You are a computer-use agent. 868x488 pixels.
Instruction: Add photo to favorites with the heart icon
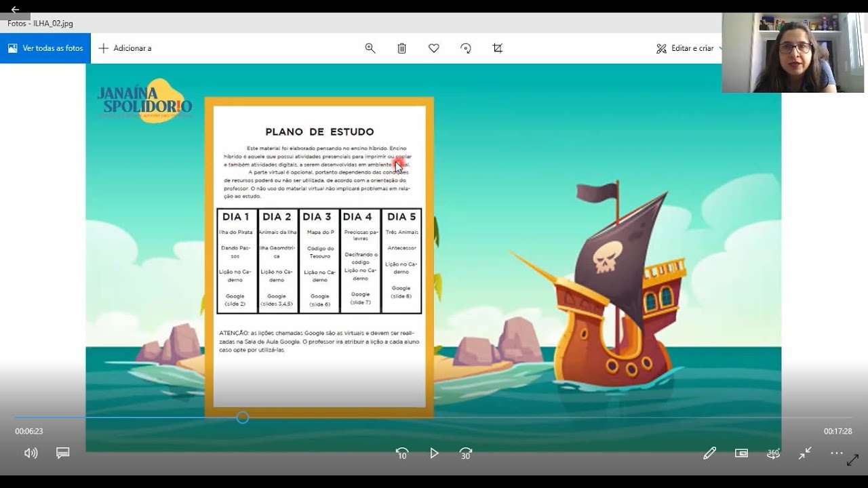(x=434, y=48)
